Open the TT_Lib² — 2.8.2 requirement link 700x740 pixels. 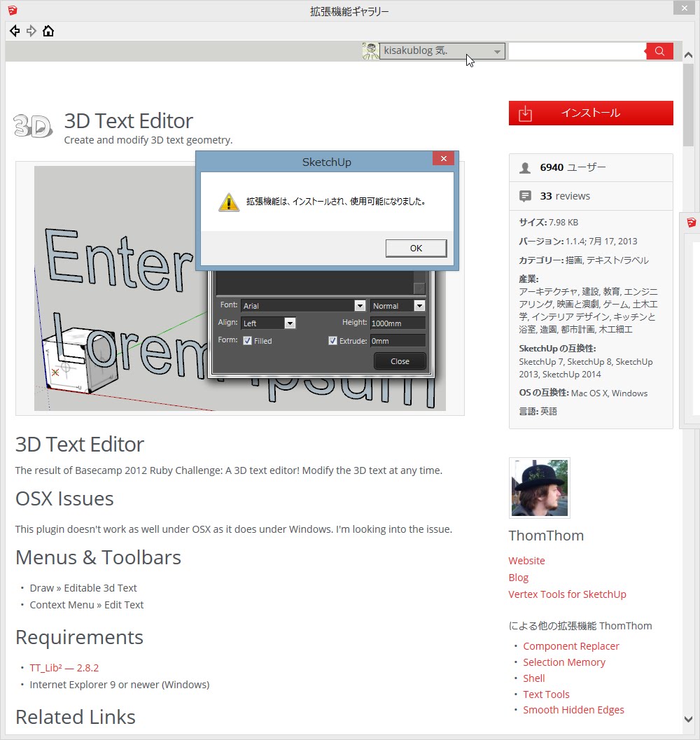pyautogui.click(x=64, y=668)
